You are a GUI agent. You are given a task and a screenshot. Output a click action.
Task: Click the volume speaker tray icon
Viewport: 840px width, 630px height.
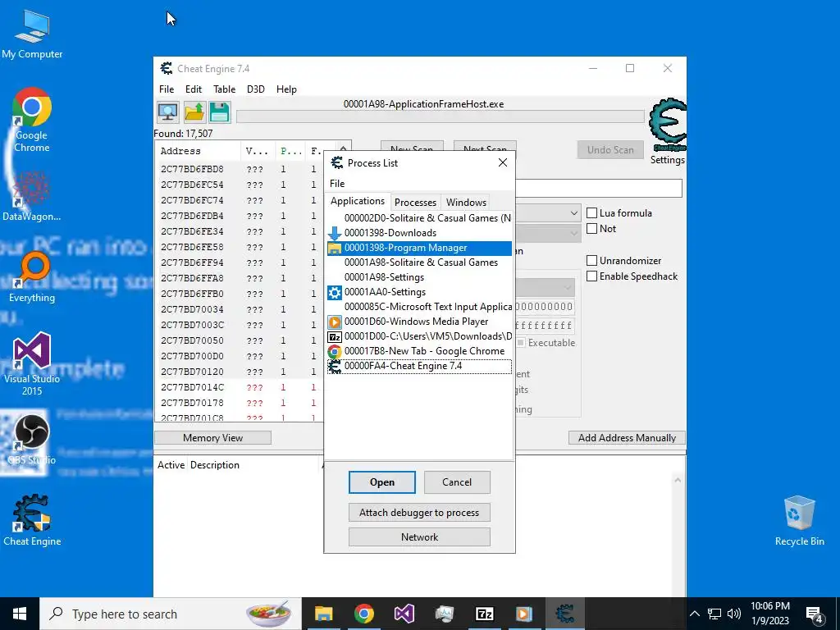(x=734, y=614)
